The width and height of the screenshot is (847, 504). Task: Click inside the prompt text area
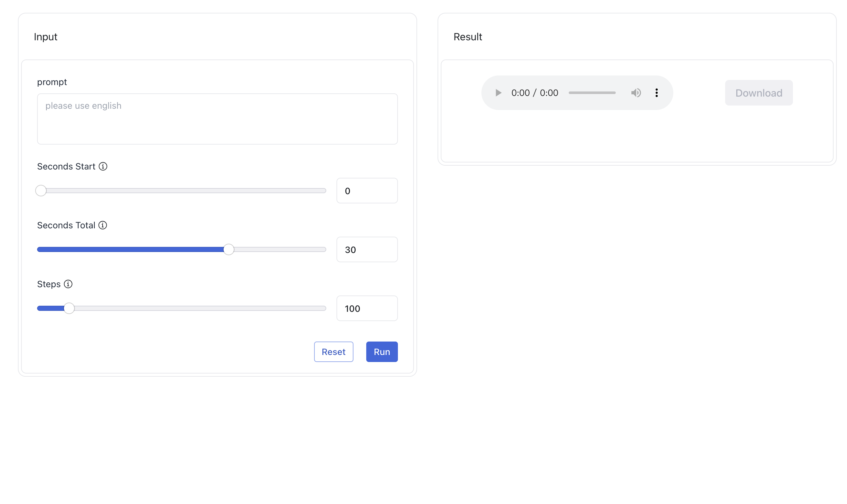point(217,118)
